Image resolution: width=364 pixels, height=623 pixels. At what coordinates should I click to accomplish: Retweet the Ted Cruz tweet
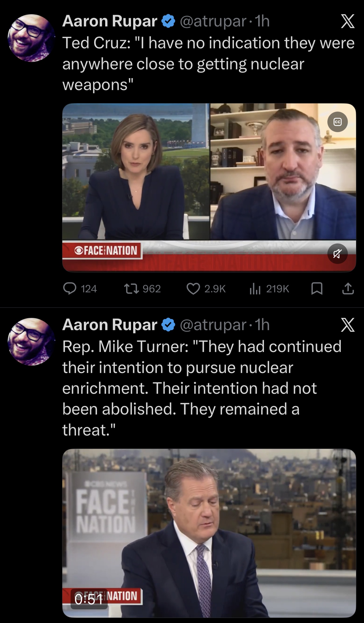click(x=142, y=289)
